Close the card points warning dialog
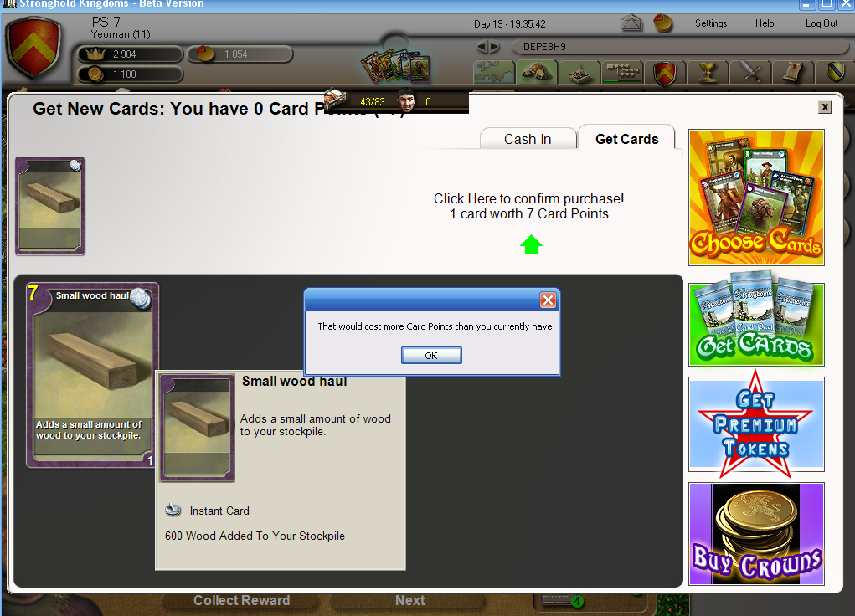855x616 pixels. point(548,300)
